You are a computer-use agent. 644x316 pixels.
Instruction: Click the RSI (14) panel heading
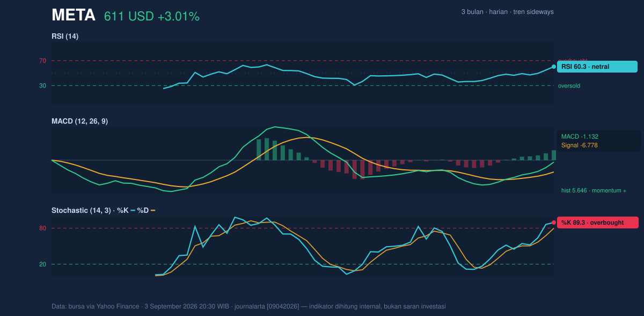[65, 37]
